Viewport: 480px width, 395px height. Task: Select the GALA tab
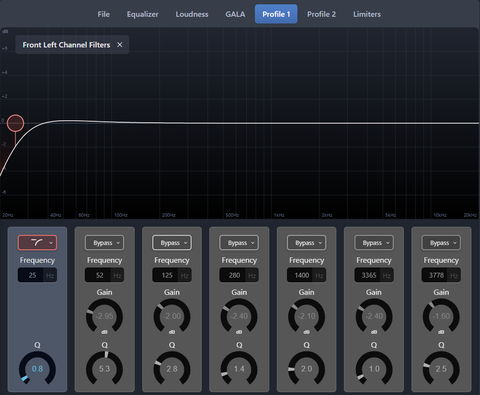pyautogui.click(x=235, y=14)
